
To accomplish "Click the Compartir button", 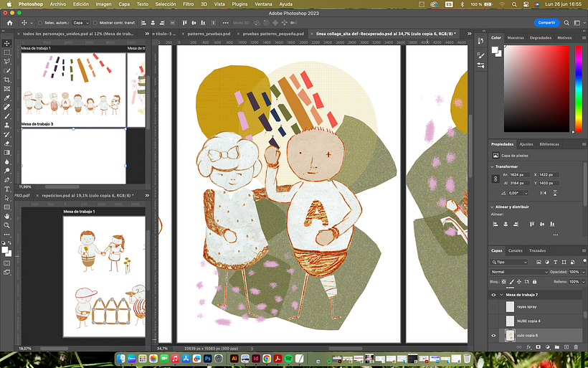I will pyautogui.click(x=547, y=23).
